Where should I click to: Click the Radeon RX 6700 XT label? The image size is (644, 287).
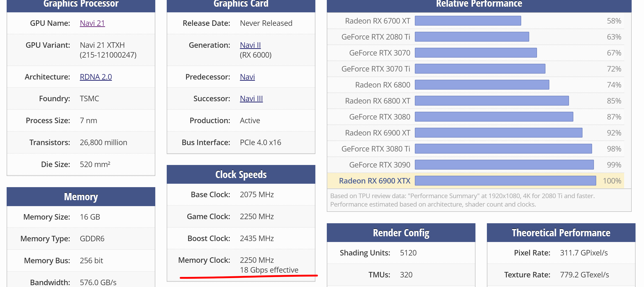[x=377, y=21]
